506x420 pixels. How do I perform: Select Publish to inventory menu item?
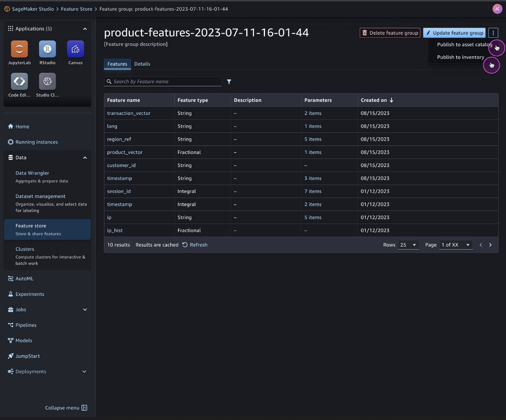460,57
